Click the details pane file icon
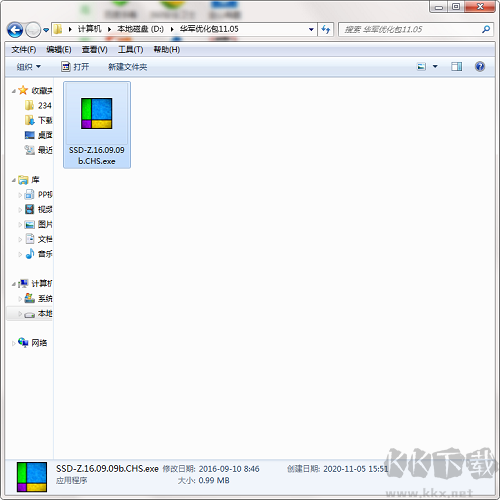Image resolution: width=500 pixels, height=500 pixels. pyautogui.click(x=32, y=477)
